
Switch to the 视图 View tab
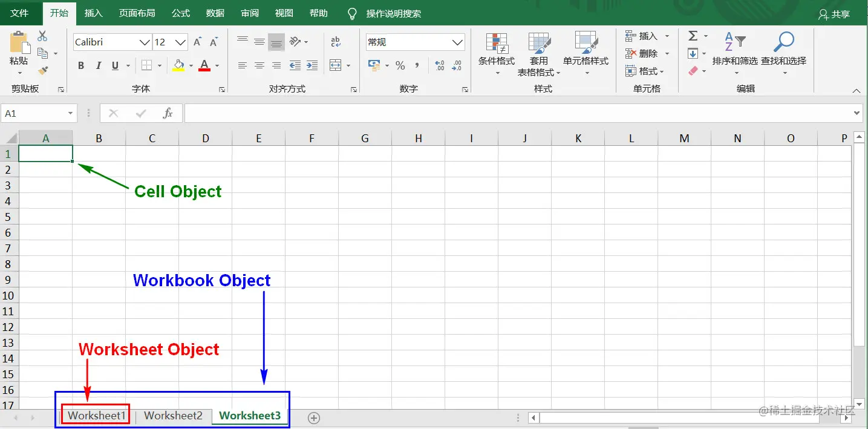284,13
